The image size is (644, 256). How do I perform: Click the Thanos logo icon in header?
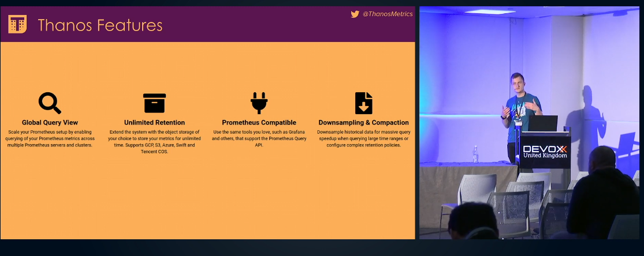[17, 24]
